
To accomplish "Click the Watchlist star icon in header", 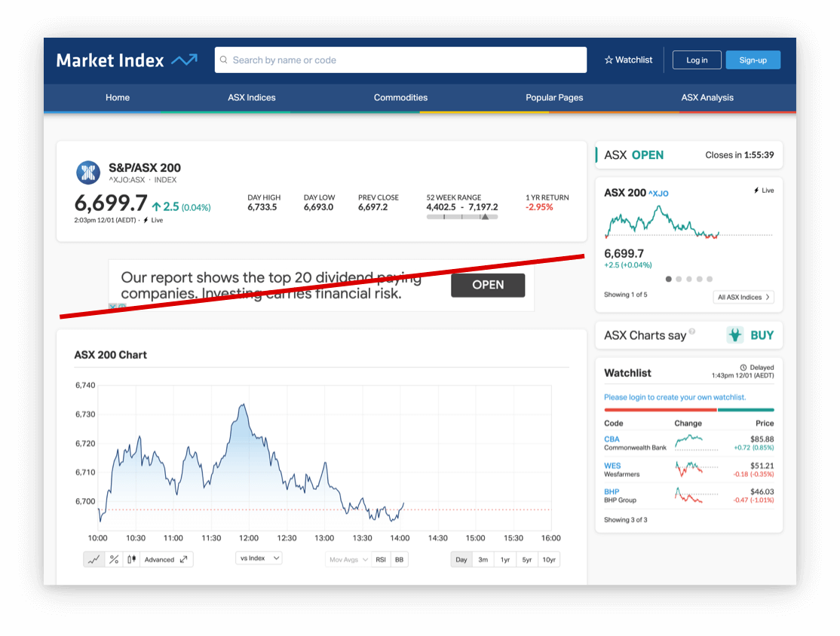I will tap(609, 60).
